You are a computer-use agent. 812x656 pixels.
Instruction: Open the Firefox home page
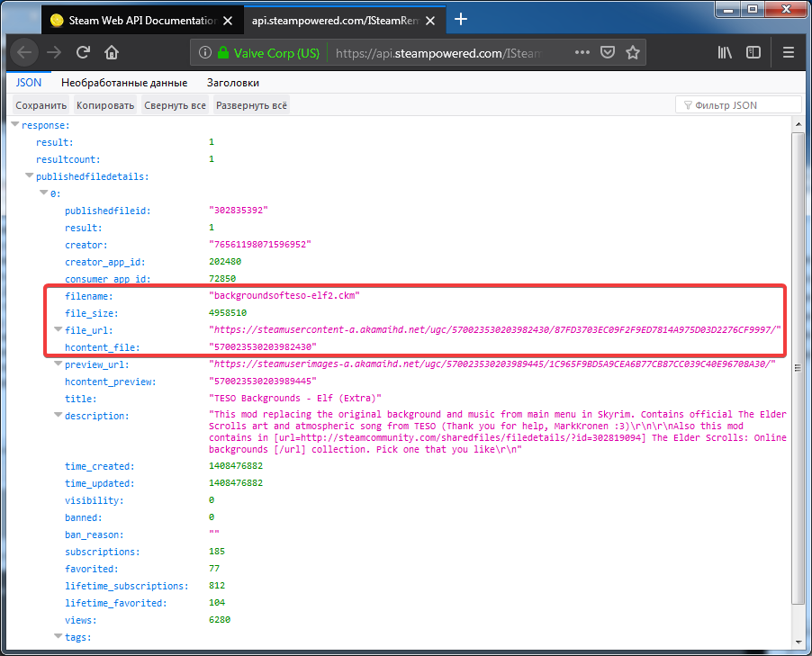[112, 52]
